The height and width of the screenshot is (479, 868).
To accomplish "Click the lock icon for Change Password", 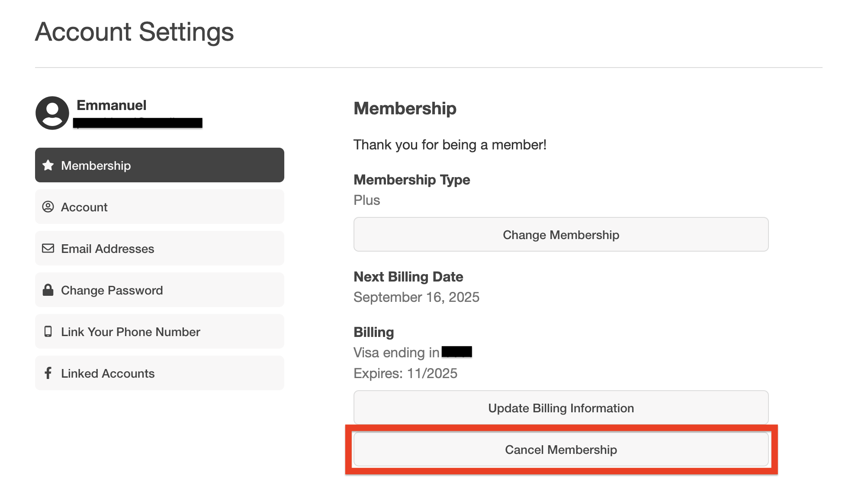I will click(48, 290).
